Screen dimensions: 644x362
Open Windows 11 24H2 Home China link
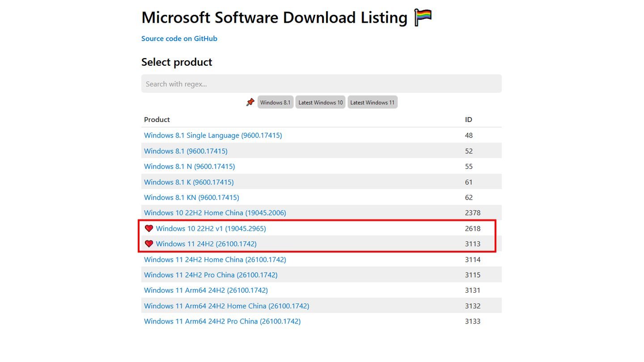click(215, 260)
